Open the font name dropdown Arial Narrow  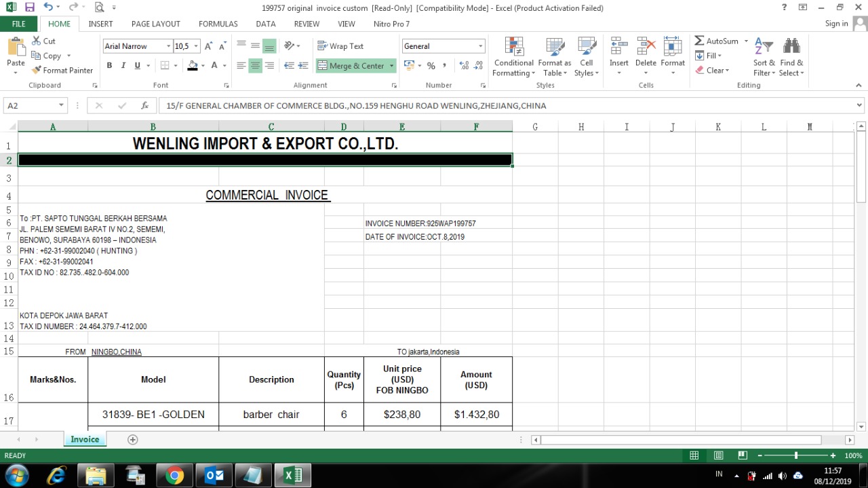(x=169, y=46)
